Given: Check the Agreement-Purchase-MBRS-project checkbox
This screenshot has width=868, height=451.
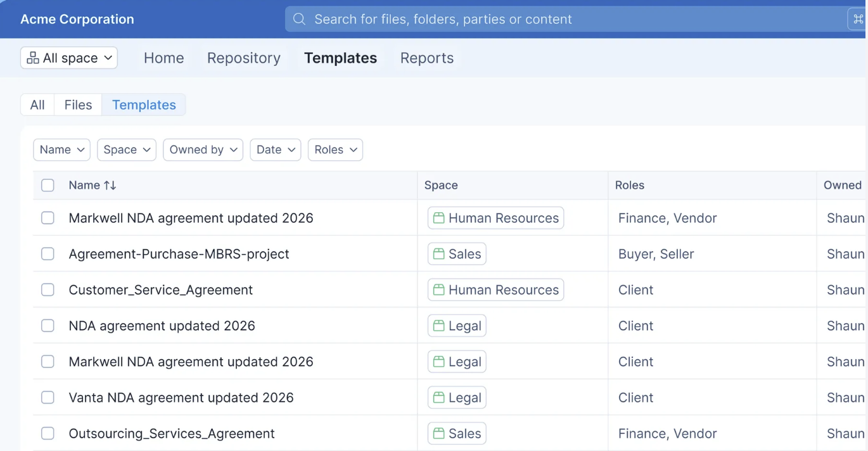Looking at the screenshot, I should 48,254.
